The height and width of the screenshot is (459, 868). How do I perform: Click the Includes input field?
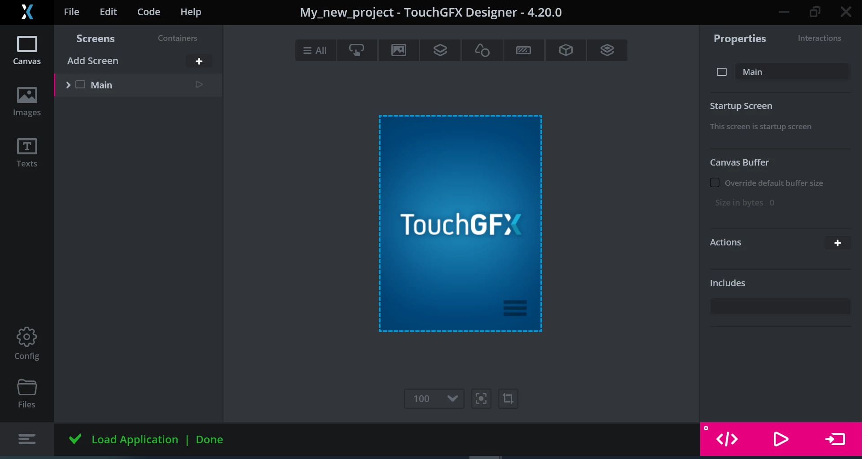click(780, 307)
